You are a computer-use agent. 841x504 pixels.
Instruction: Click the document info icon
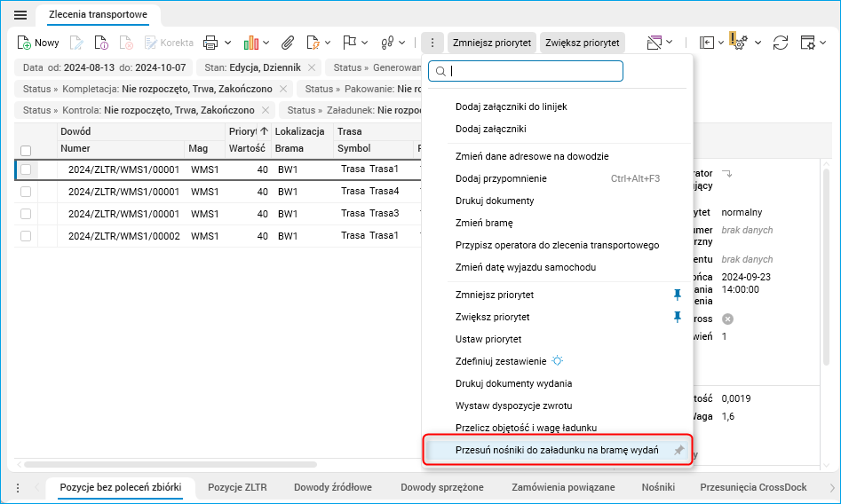[x=101, y=43]
